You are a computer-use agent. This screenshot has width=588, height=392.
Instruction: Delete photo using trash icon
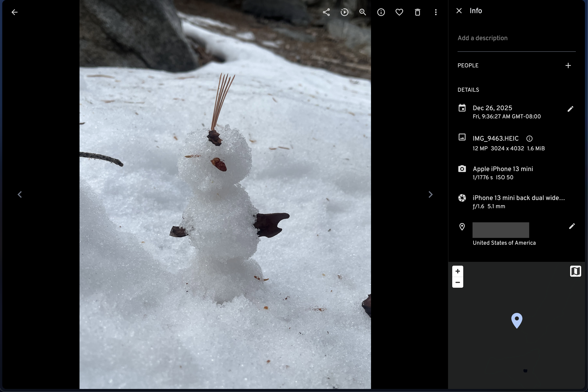click(x=417, y=12)
